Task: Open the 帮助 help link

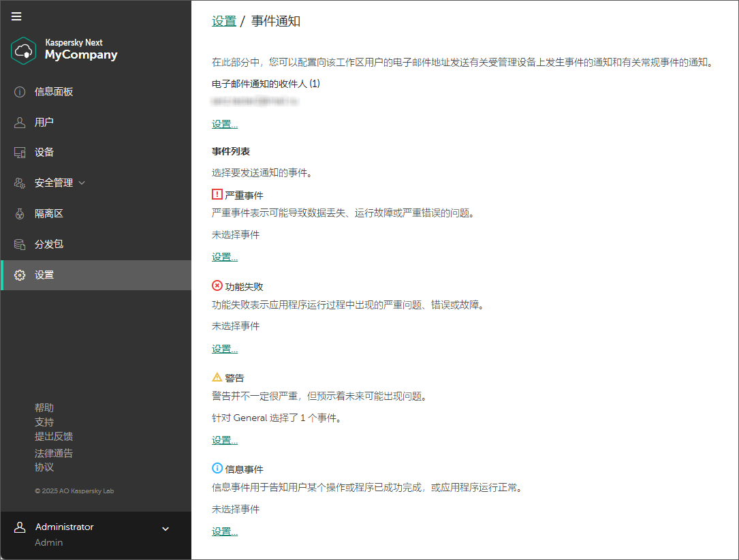Action: 44,407
